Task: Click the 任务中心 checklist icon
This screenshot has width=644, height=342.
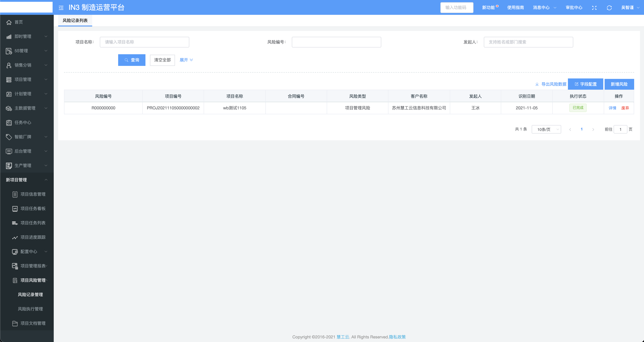Action: [9, 123]
